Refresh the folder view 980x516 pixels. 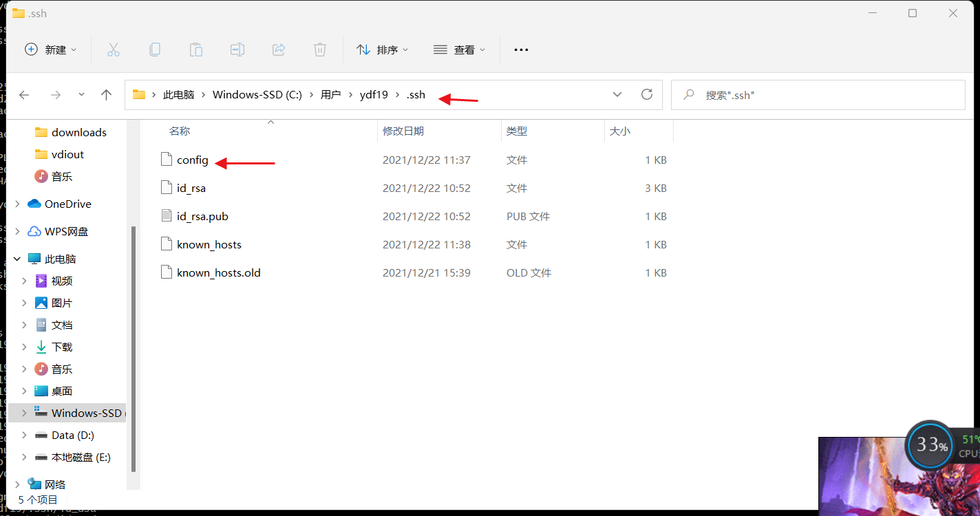(646, 94)
